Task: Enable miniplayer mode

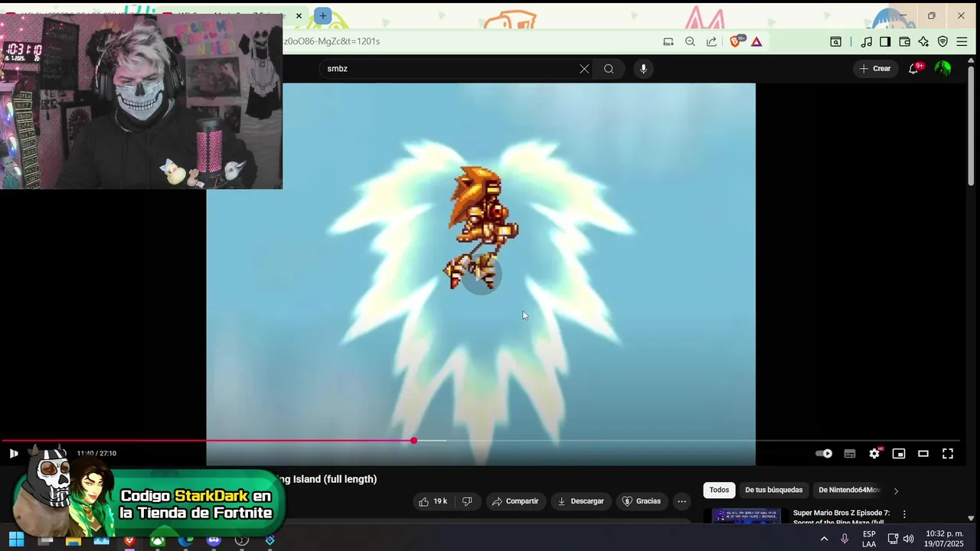Action: coord(899,454)
